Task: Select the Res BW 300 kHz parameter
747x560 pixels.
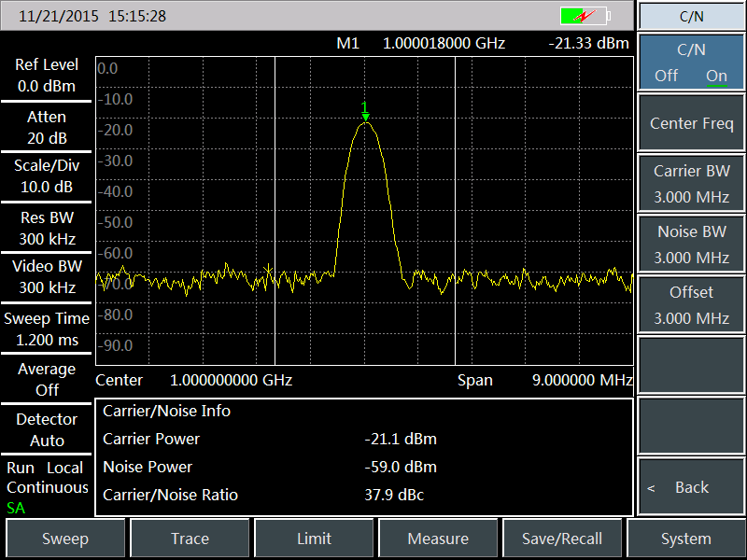Action: pyautogui.click(x=47, y=228)
